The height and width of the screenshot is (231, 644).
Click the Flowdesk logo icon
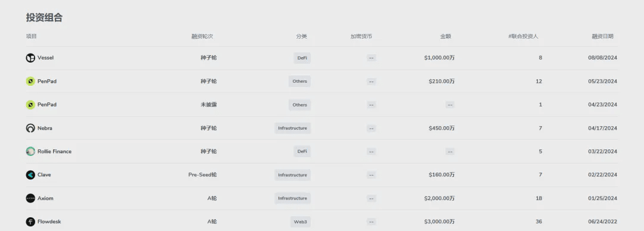30,221
